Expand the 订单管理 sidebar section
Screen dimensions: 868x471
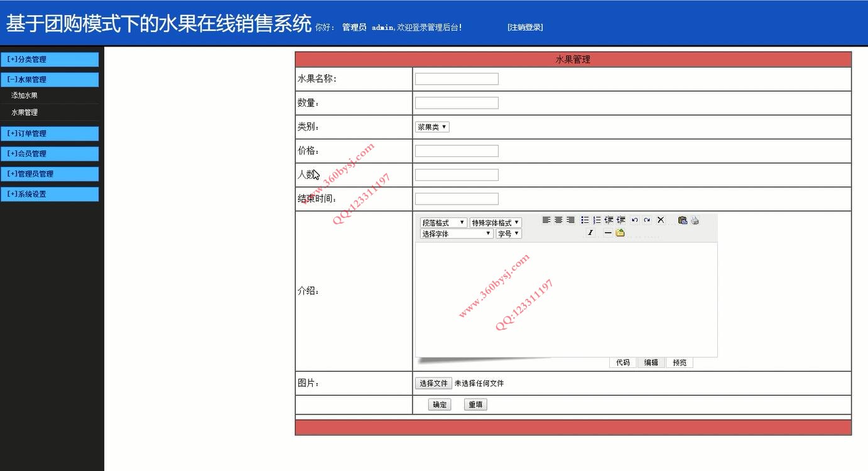(x=50, y=134)
